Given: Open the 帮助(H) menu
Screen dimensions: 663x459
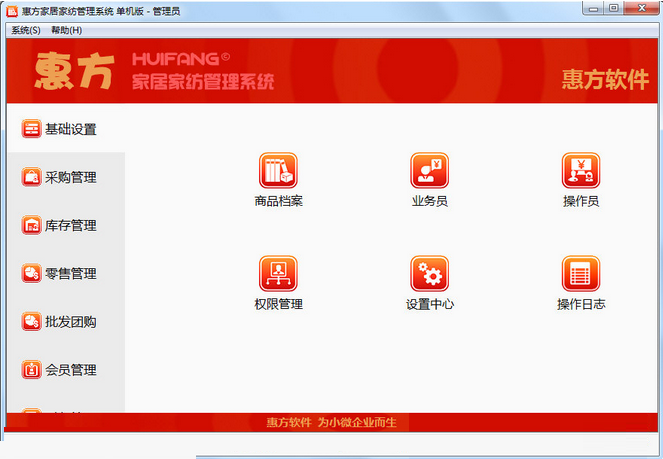Looking at the screenshot, I should (x=66, y=30).
